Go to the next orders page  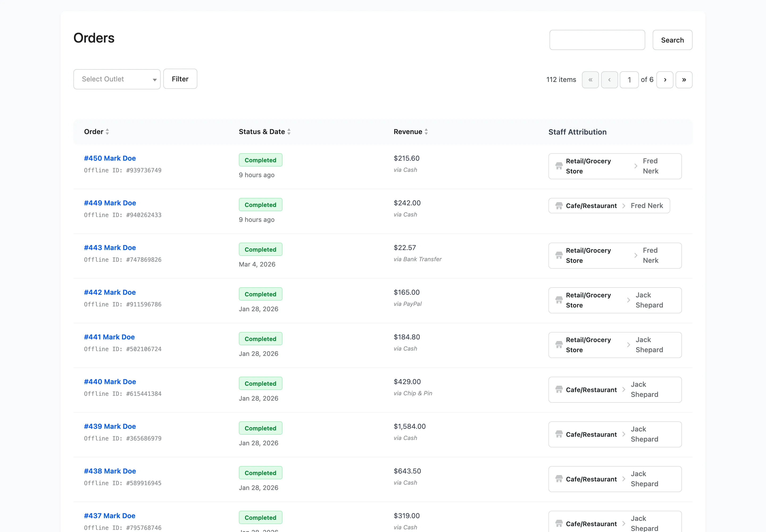[665, 80]
